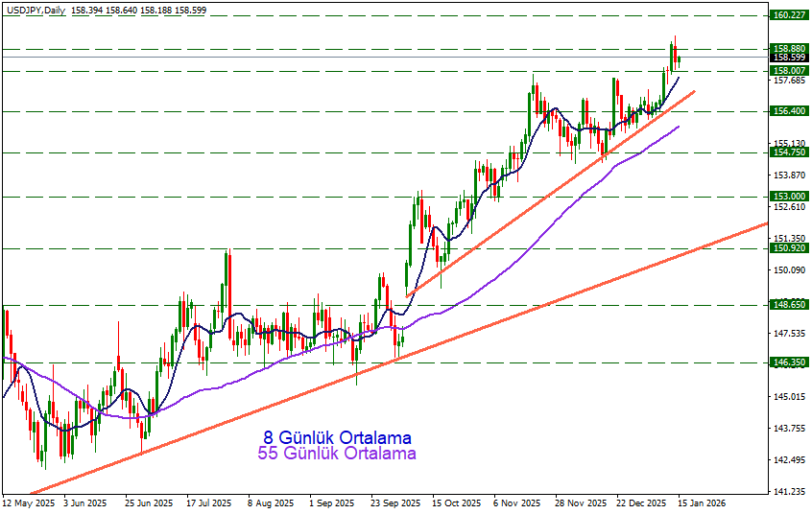Click the 6 Nov 2025 date marker
Screen dimensions: 812x514
[517, 502]
